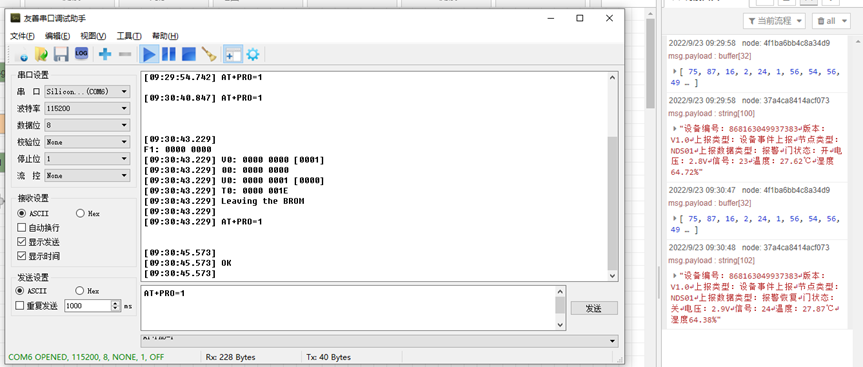863x367 pixels.
Task: Click the pause icon in toolbar
Action: (x=168, y=54)
